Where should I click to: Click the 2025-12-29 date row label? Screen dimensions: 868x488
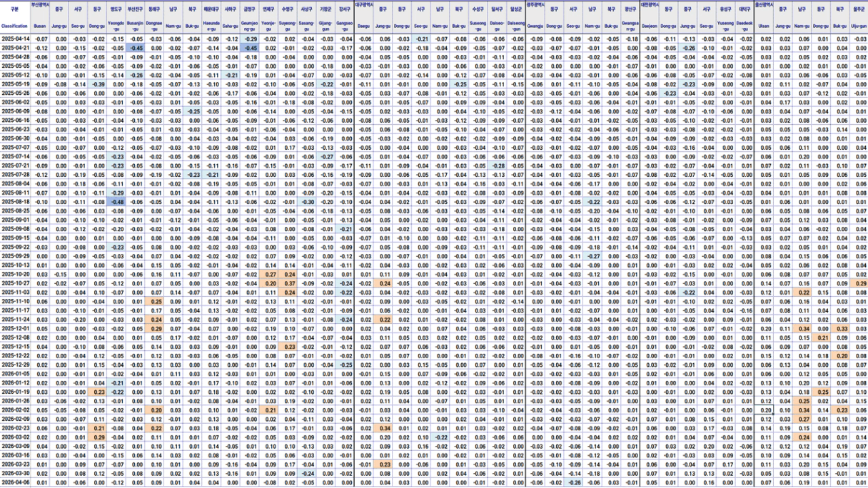15,365
